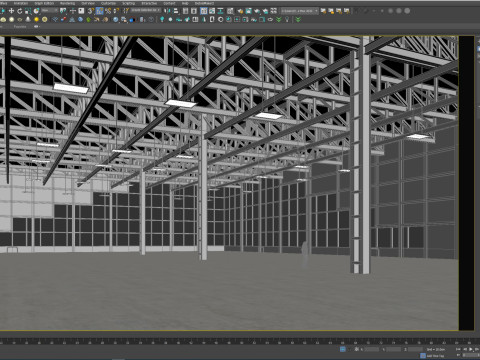Image resolution: width=480 pixels, height=360 pixels.
Task: Toggle the Layer Explorer
Action: [194, 11]
